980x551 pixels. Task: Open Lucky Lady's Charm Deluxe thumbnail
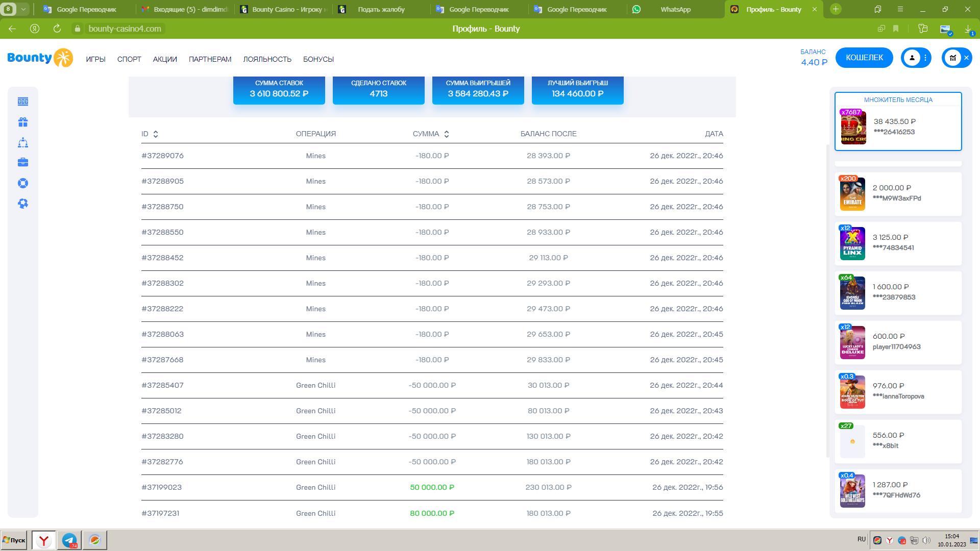[x=852, y=342]
